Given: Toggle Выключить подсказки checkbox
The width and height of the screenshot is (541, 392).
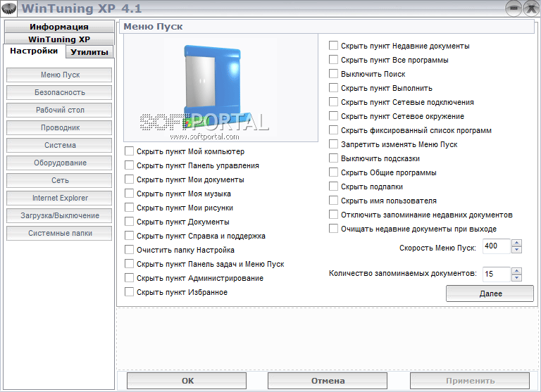Looking at the screenshot, I should point(334,158).
